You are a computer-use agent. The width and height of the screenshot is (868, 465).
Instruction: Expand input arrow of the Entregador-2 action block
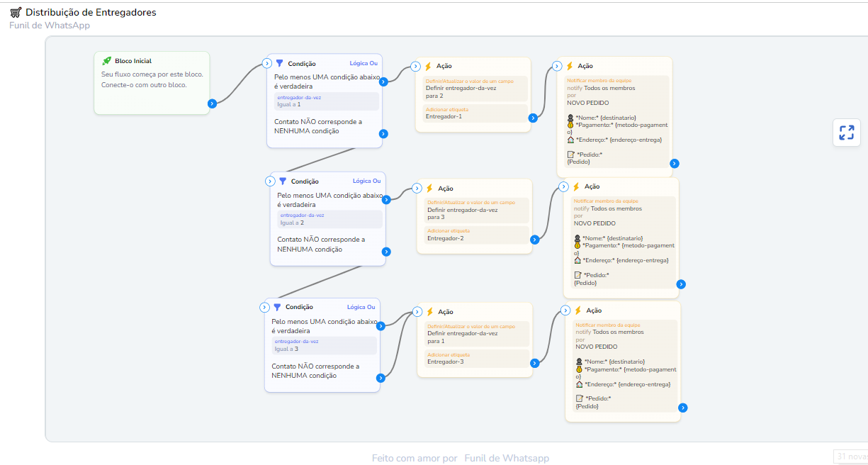click(x=417, y=188)
